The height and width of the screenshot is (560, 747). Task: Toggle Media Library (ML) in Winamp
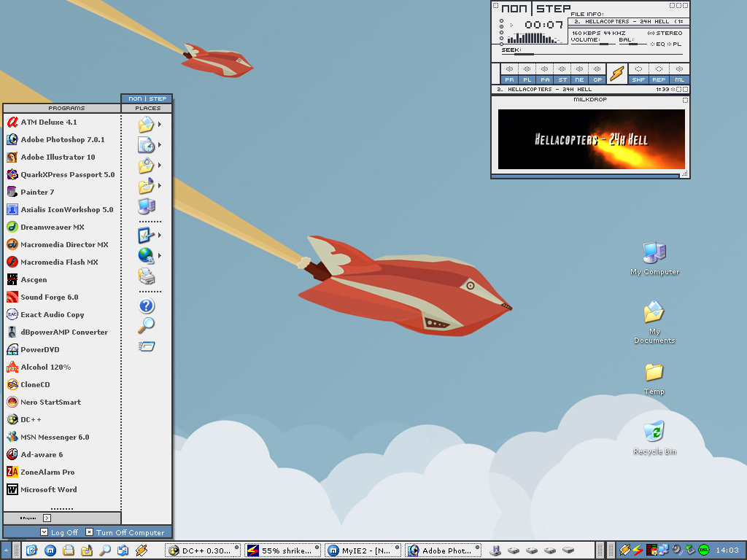coord(679,74)
